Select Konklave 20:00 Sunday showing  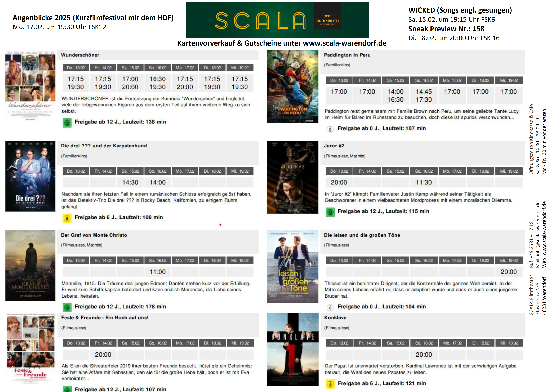tap(424, 355)
